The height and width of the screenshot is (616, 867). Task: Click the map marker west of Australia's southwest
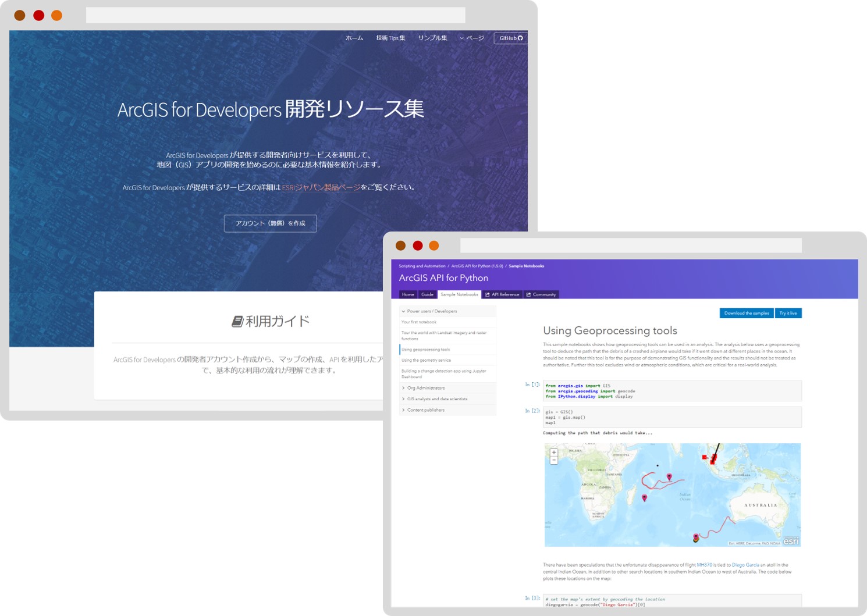tap(696, 538)
